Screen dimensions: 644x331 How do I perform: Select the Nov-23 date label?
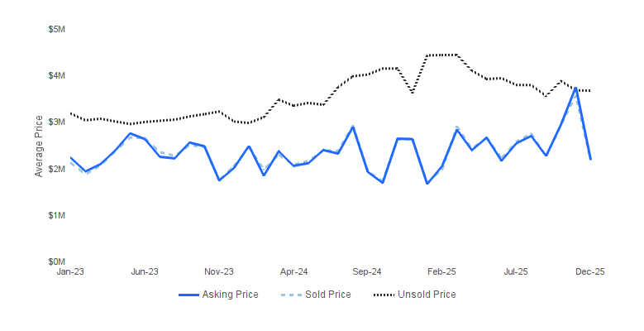(x=219, y=271)
